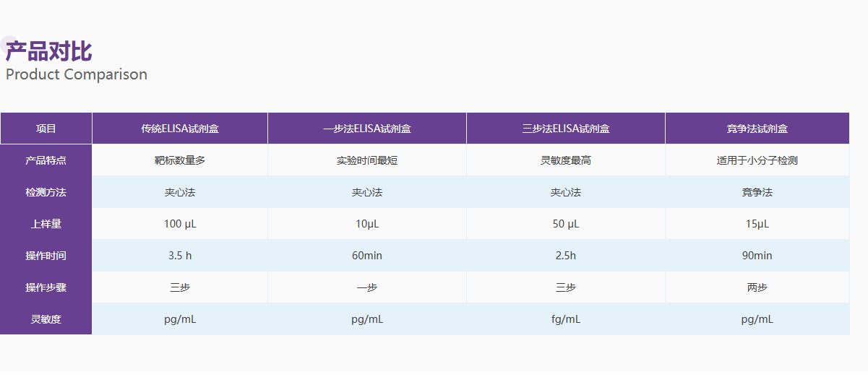
Task: Click the 三步法ELISA试剂盒 column header
Action: click(x=566, y=129)
